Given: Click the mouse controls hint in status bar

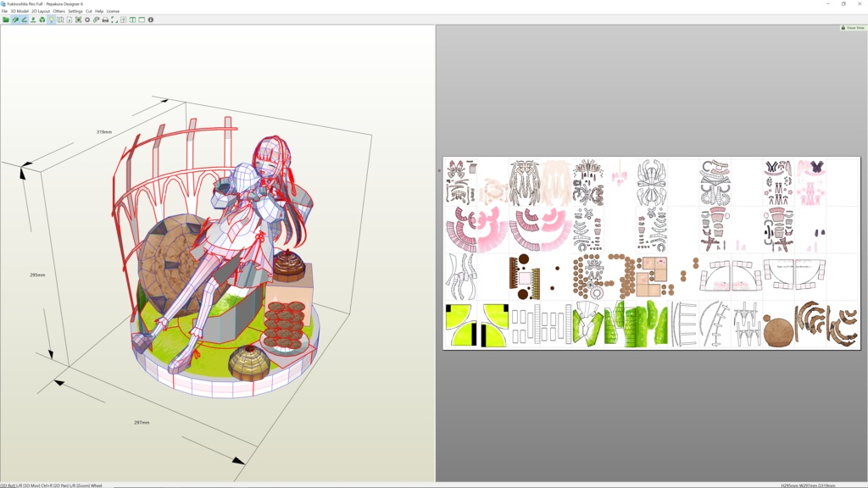Looking at the screenshot, I should [52, 485].
